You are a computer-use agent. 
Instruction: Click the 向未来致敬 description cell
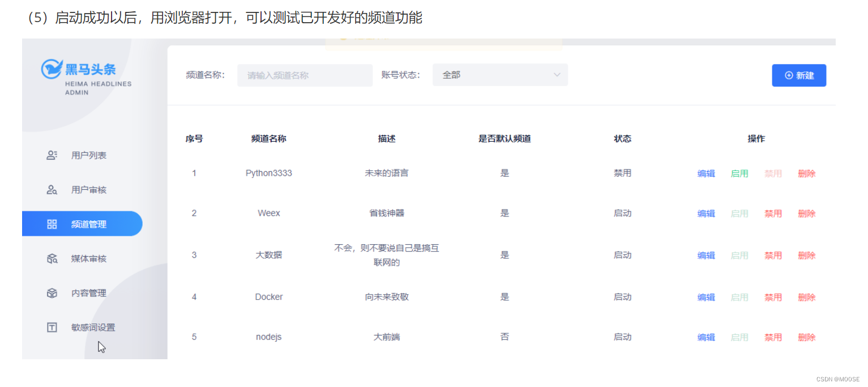pos(387,297)
